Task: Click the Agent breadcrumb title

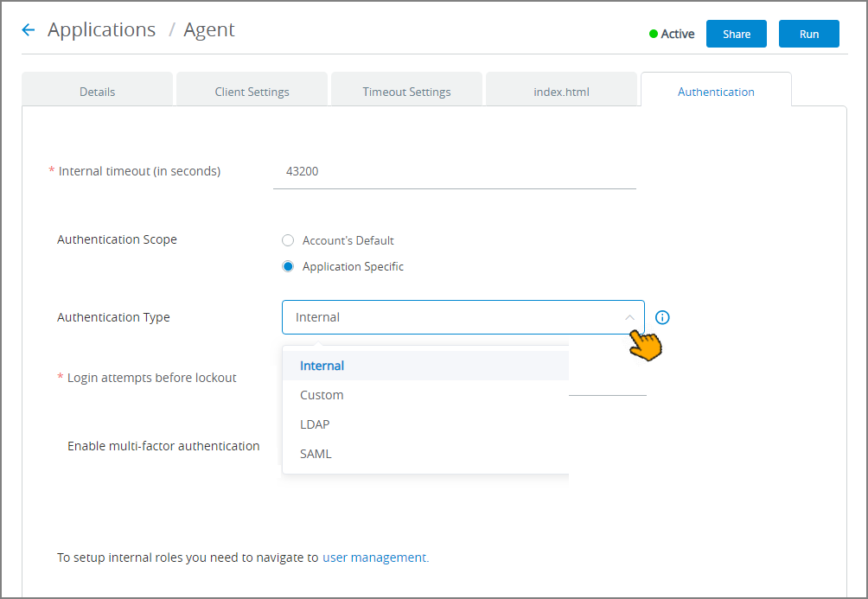Action: click(209, 30)
